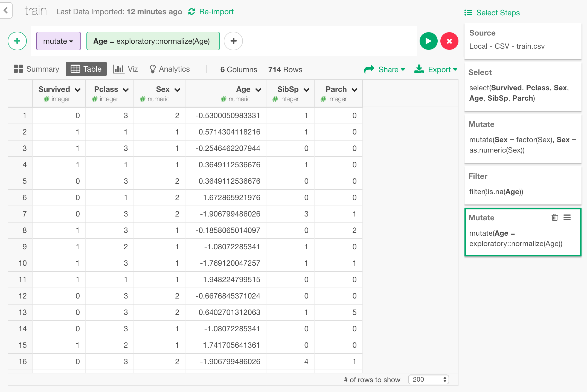Screen dimensions: 587x392
Task: Open the mutate verb dropdown
Action: pyautogui.click(x=58, y=41)
